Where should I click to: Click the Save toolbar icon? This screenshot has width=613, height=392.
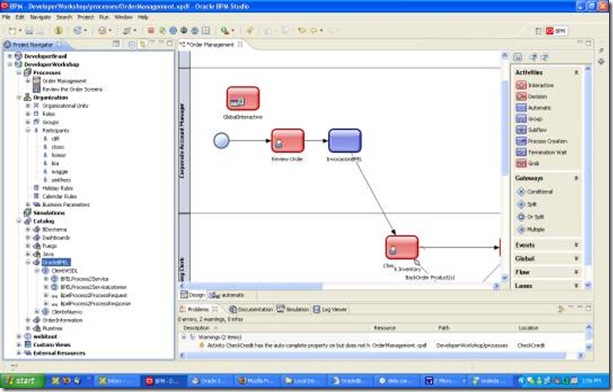click(x=29, y=30)
